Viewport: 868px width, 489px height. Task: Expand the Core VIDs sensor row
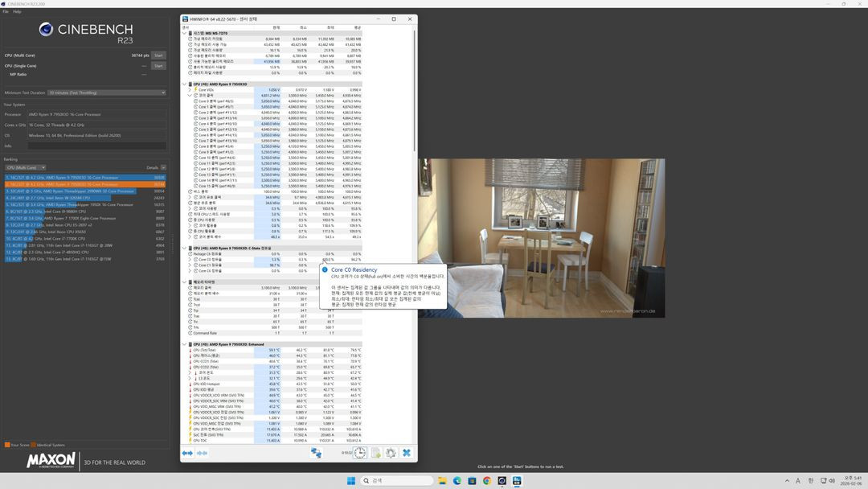tap(191, 89)
